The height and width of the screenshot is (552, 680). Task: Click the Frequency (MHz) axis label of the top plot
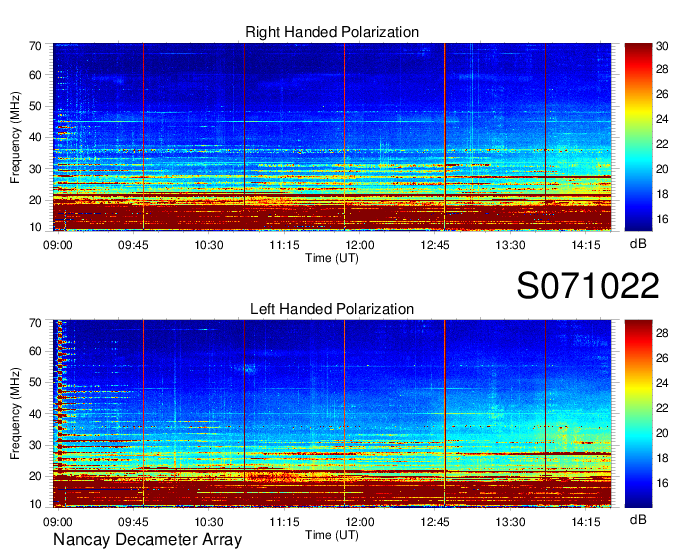coord(15,137)
